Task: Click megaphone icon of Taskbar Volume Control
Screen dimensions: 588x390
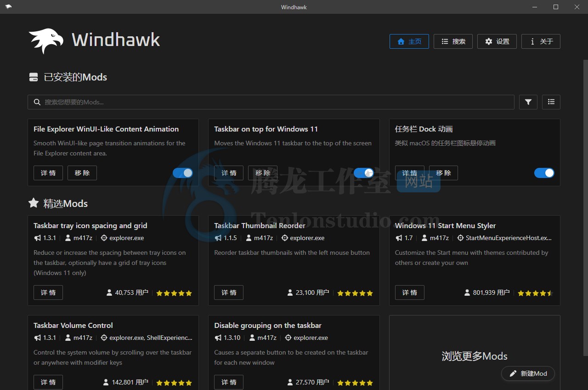Action: click(x=37, y=338)
